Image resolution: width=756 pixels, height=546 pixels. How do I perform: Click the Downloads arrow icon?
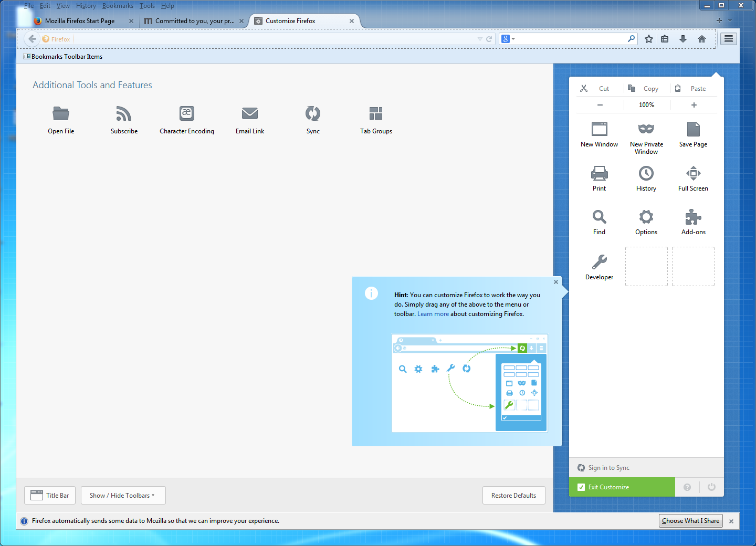[x=683, y=39]
